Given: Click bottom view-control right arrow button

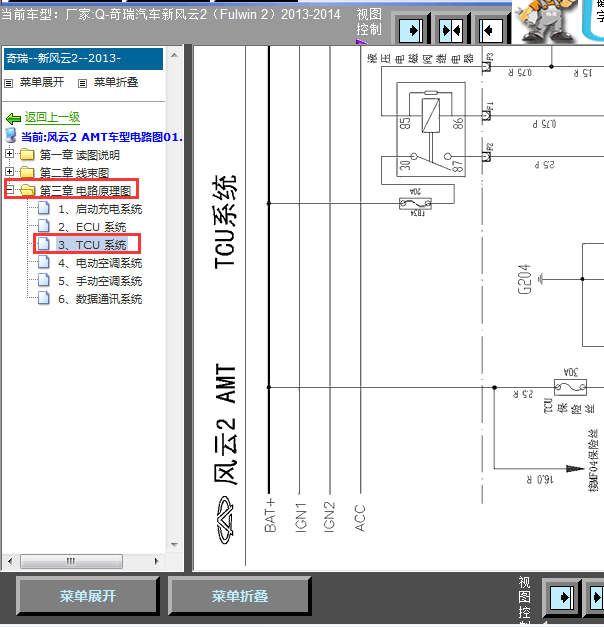Looking at the screenshot, I should (x=564, y=597).
